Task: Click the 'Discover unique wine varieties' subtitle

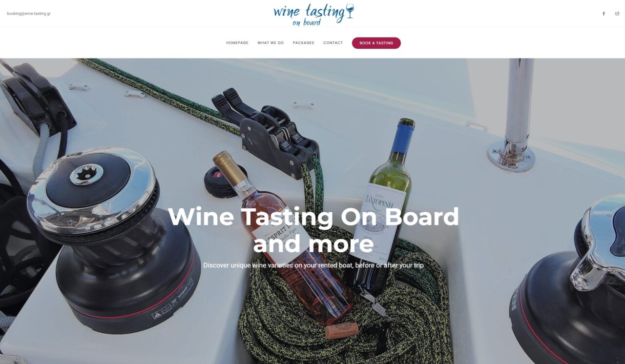Action: point(313,265)
